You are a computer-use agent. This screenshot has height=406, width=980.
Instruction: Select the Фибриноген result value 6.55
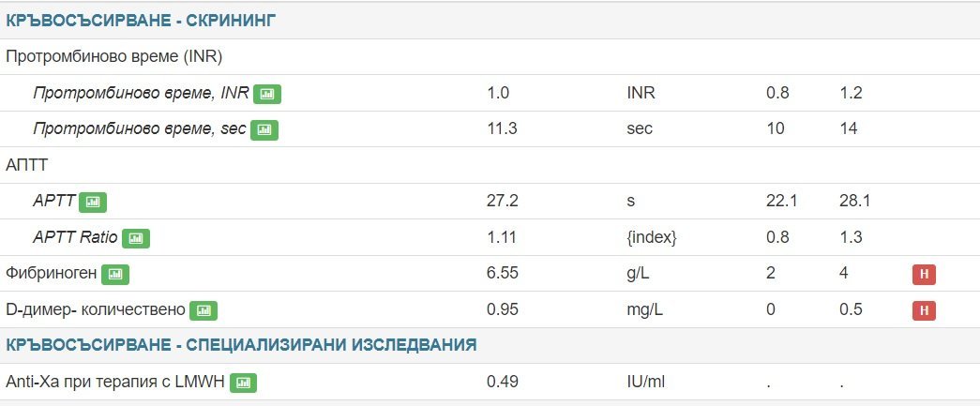[x=503, y=274]
